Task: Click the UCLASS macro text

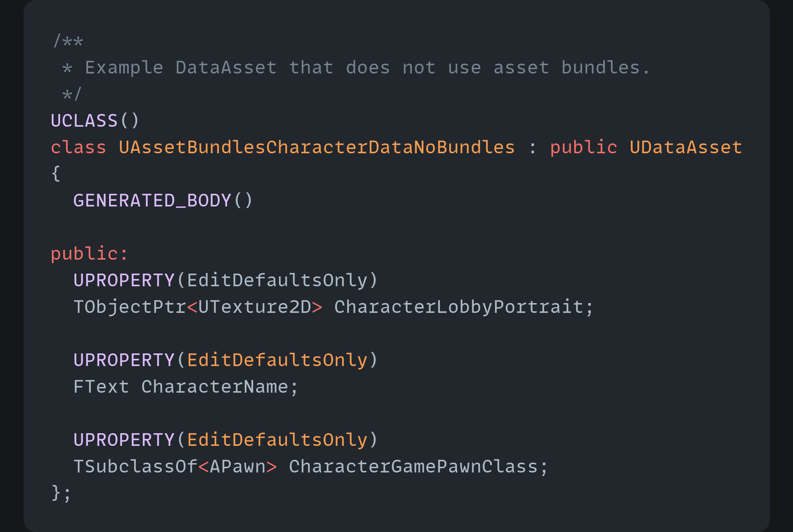Action: (x=84, y=121)
